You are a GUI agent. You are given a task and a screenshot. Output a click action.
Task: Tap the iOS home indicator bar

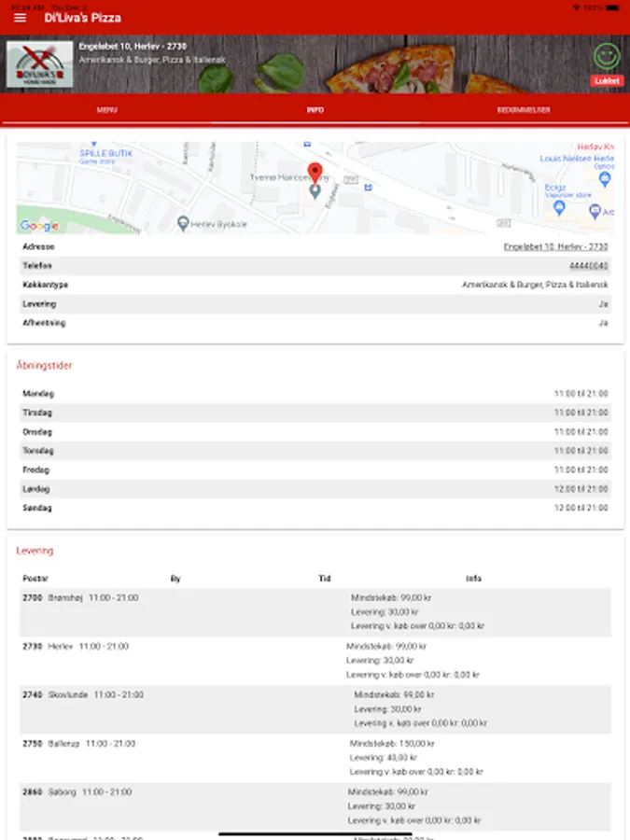click(315, 834)
